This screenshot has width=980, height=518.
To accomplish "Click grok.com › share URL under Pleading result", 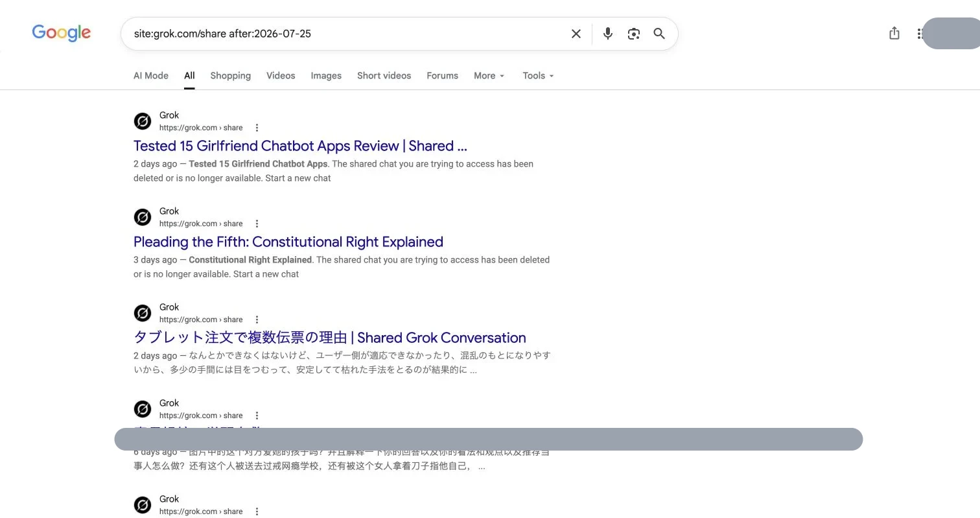I will [201, 224].
